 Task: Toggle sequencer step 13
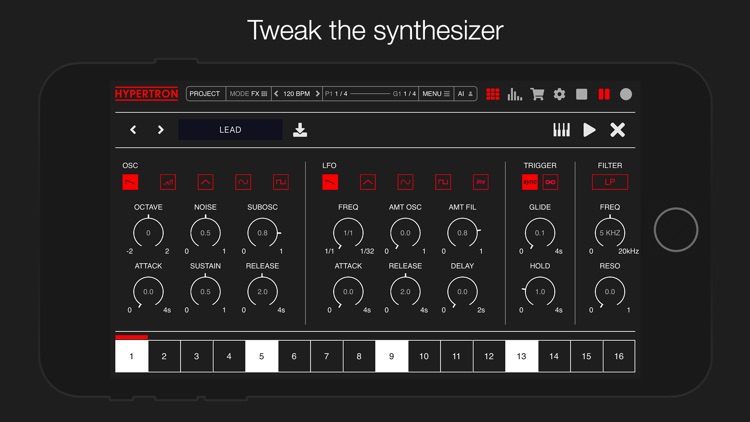click(x=521, y=356)
